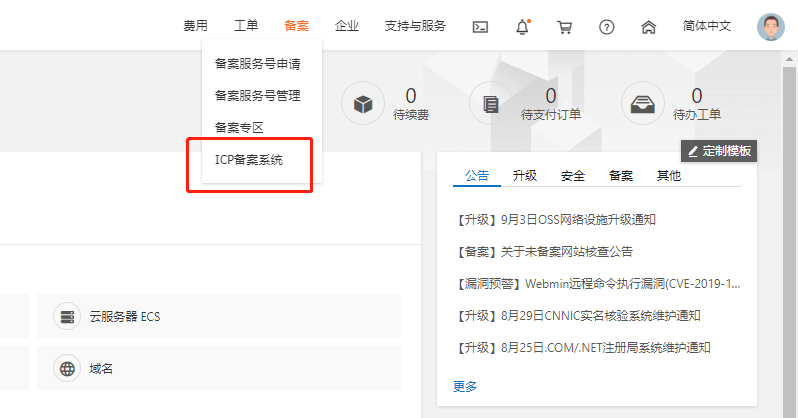Open the 简体中文 language selector
Screen dimensions: 798x418
click(706, 25)
